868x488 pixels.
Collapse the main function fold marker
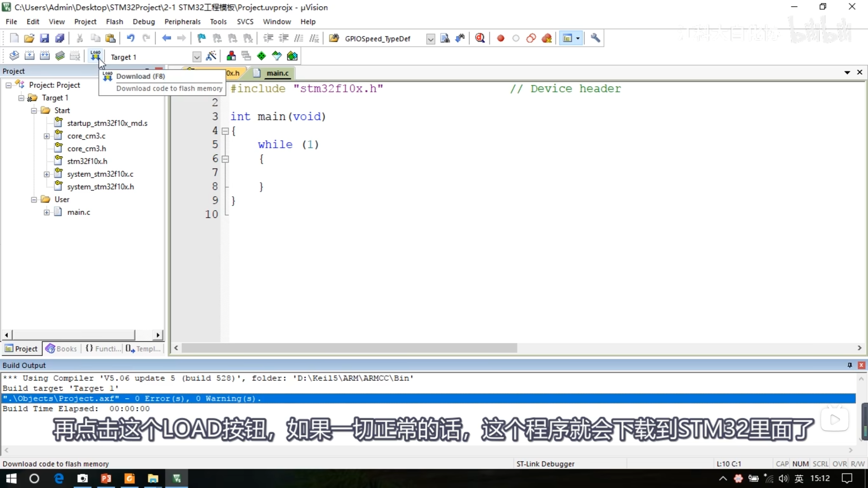click(225, 131)
